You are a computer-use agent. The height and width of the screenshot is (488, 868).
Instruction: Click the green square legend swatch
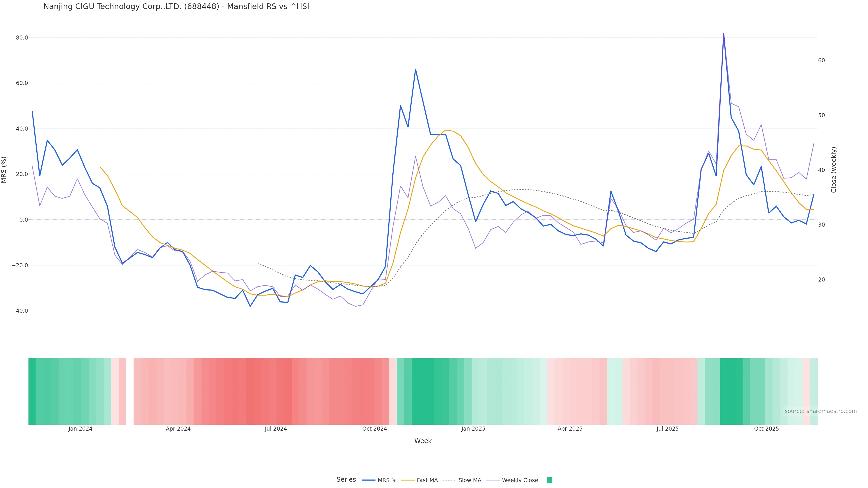(549, 480)
